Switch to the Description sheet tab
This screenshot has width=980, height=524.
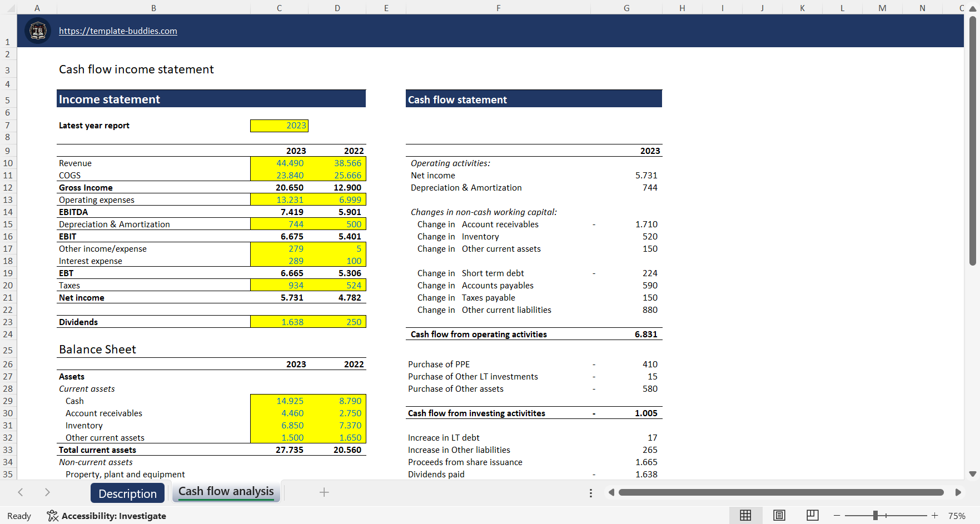(127, 493)
